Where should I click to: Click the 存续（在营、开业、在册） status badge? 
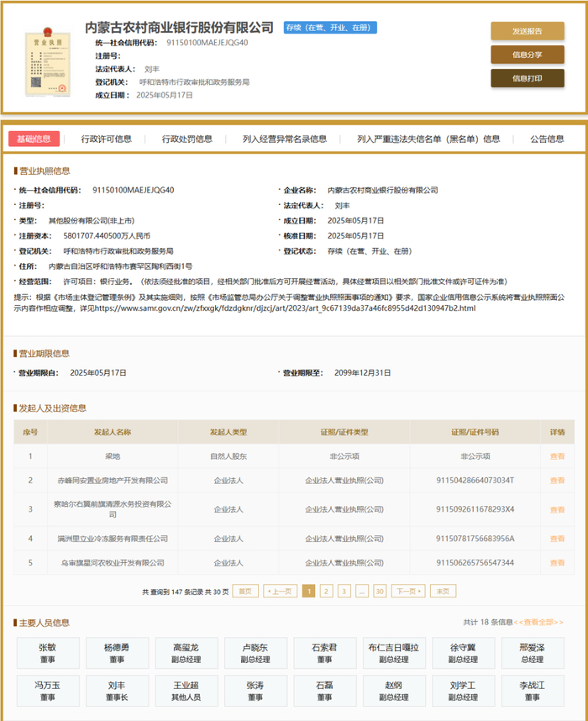click(x=330, y=28)
